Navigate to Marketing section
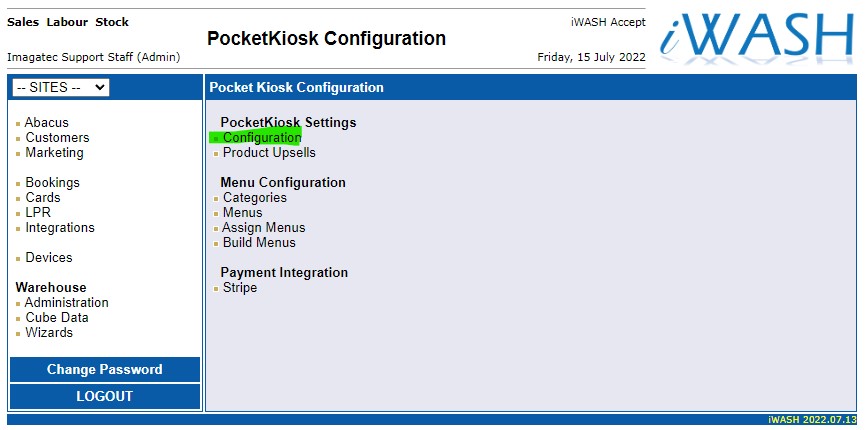This screenshot has width=865, height=430. click(x=54, y=153)
